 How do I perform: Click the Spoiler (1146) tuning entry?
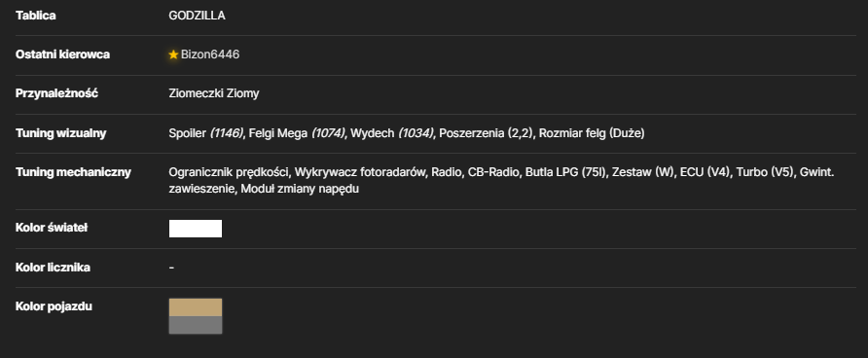click(x=206, y=133)
